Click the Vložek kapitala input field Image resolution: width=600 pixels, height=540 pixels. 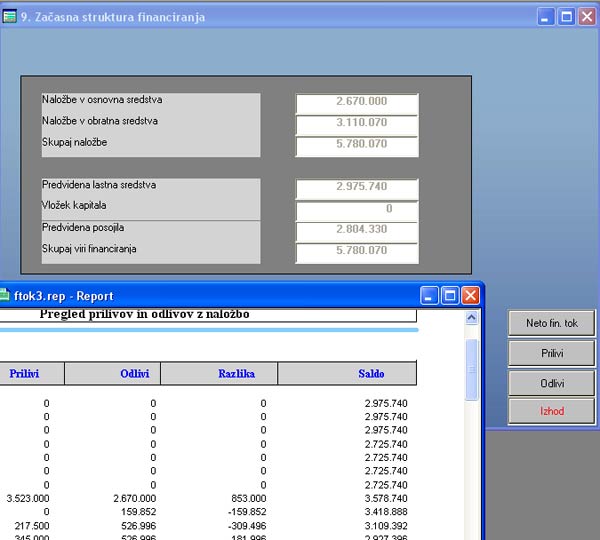click(356, 210)
